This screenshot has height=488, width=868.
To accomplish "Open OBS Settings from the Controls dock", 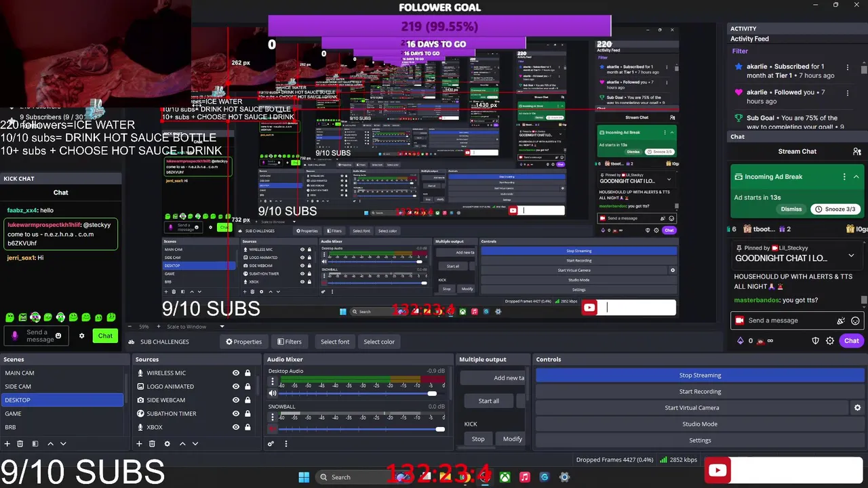I will tap(700, 441).
